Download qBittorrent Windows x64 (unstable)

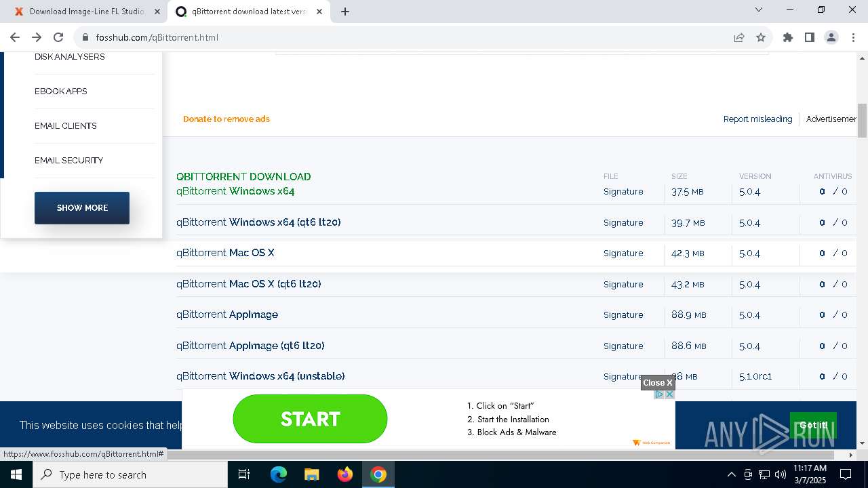click(260, 376)
